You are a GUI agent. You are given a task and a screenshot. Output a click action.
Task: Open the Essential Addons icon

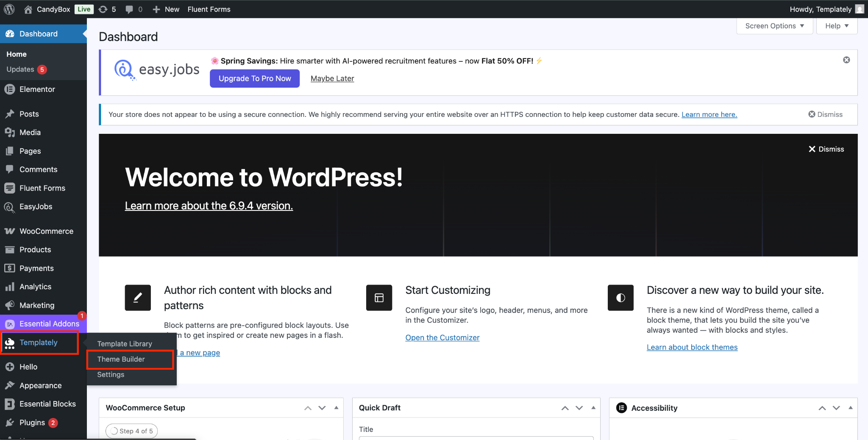(x=10, y=324)
